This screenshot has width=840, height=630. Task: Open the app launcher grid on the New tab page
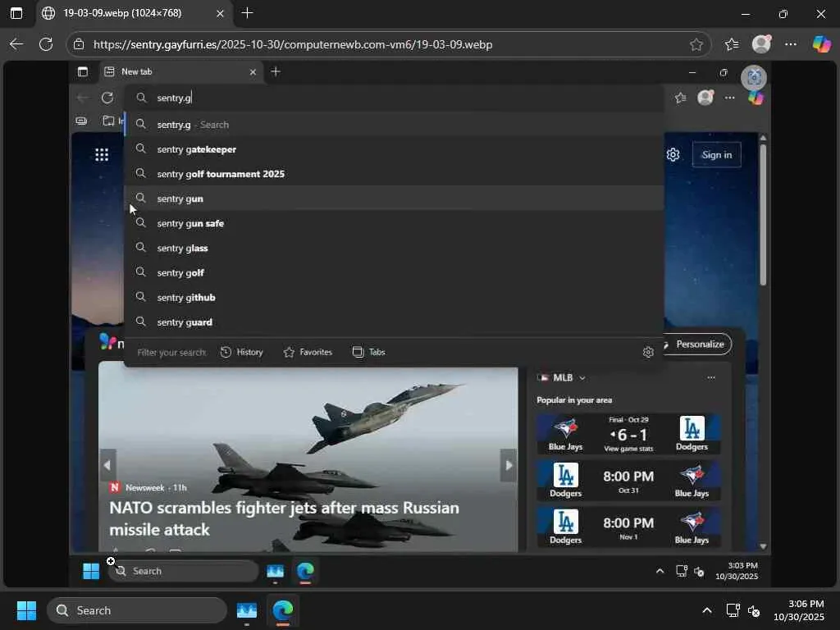coord(102,155)
